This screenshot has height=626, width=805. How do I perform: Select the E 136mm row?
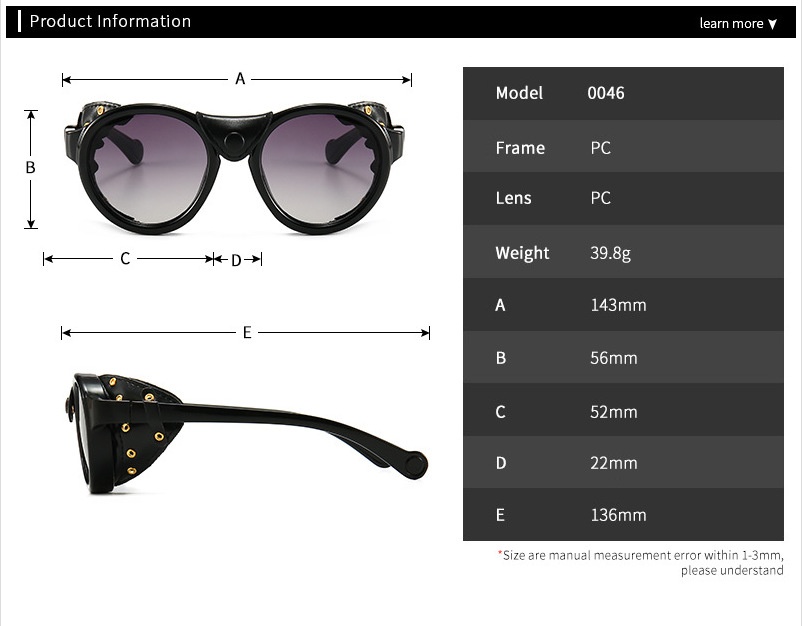click(623, 515)
